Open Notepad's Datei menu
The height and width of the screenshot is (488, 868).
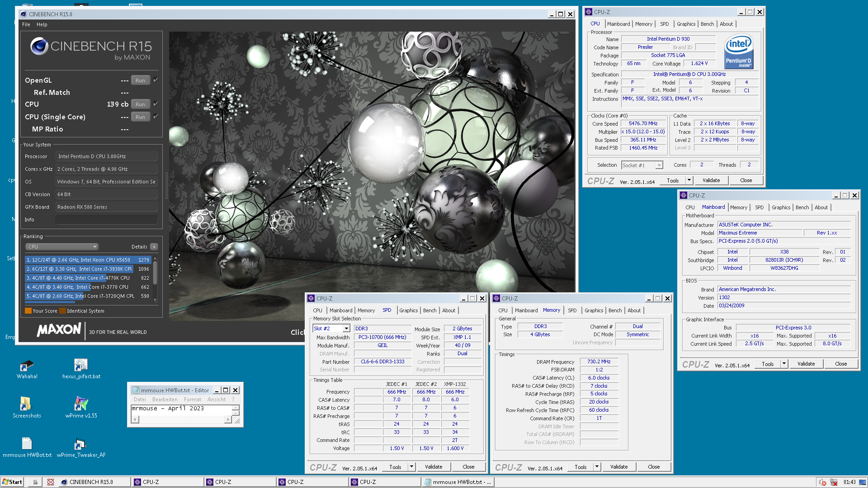[140, 399]
